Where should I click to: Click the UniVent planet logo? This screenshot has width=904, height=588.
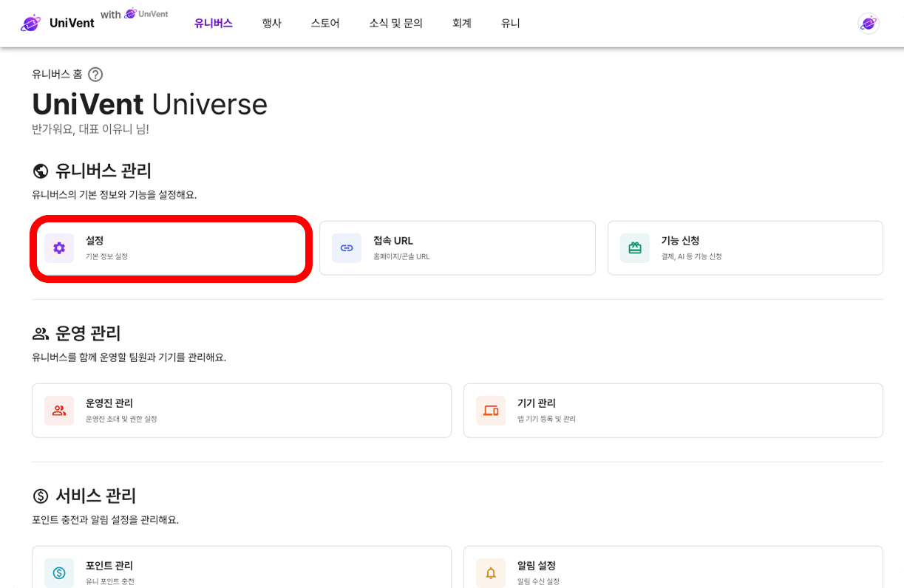tap(30, 22)
